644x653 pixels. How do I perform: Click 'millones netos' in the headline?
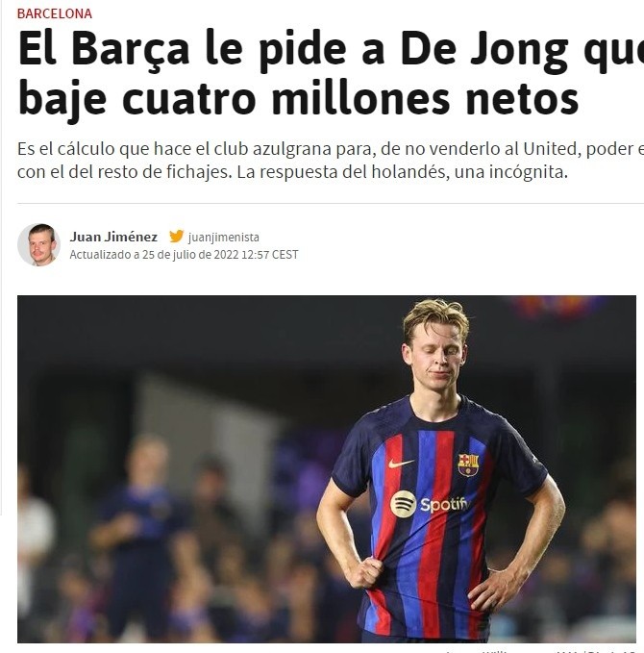coord(425,99)
